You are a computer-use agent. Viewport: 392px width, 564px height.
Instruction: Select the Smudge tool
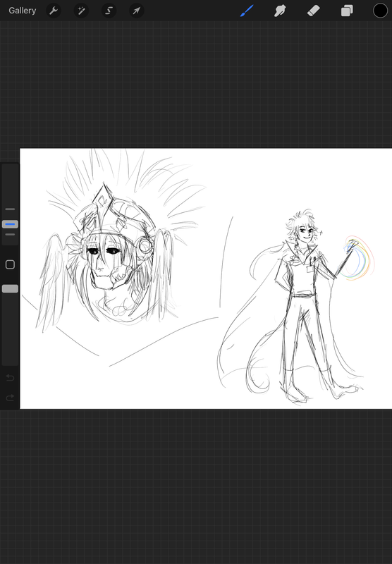click(x=280, y=11)
